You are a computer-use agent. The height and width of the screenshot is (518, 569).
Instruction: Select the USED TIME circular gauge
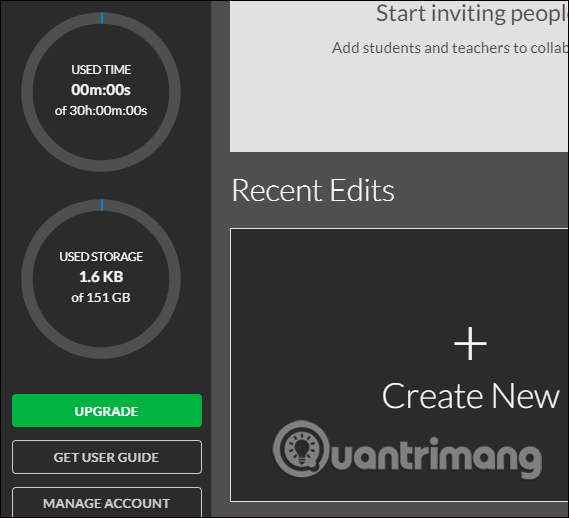[101, 92]
